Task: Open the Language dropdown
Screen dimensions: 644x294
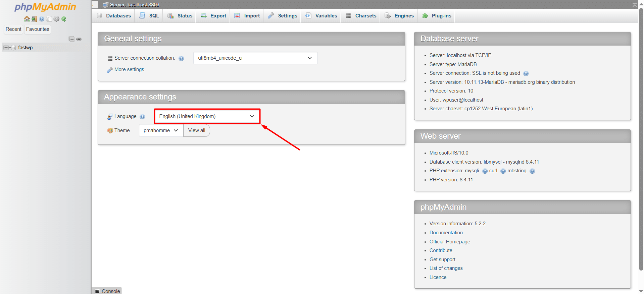Action: [x=207, y=116]
